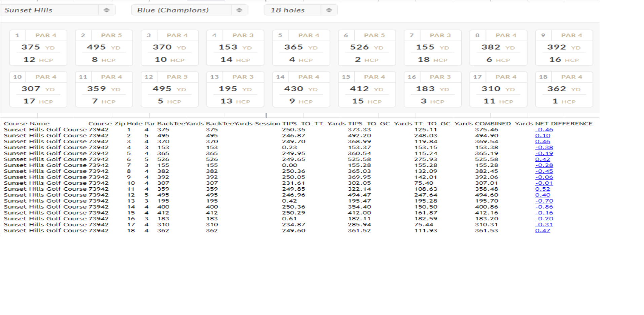Screen dimensions: 644x315
Task: Open net difference link -0.38 for hole 4
Action: [x=544, y=148]
